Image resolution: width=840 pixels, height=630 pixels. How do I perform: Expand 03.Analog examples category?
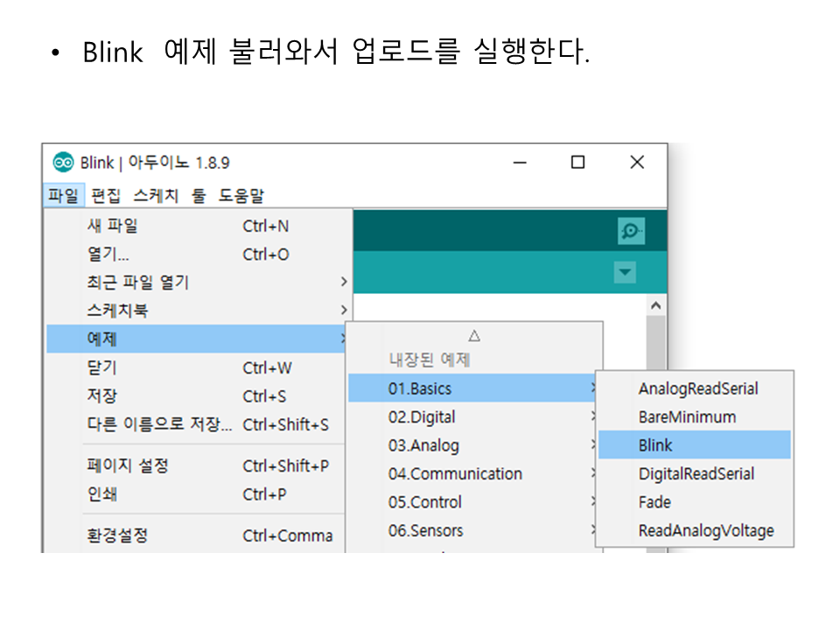pos(472,445)
